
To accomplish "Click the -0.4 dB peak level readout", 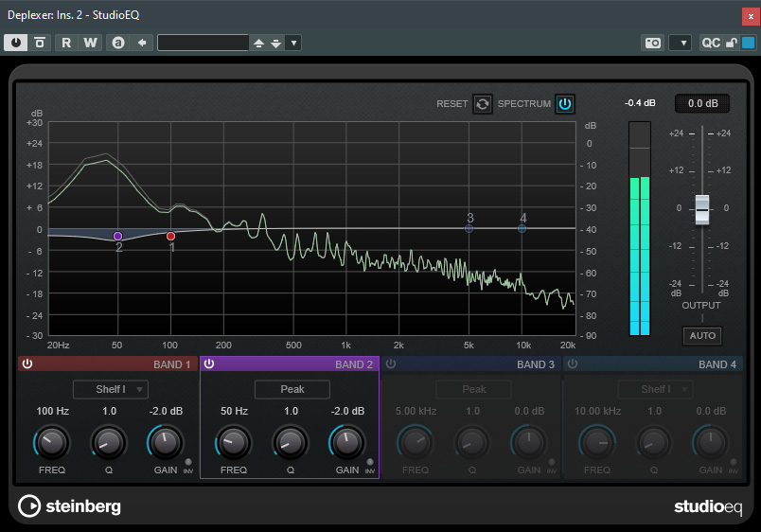I will [x=640, y=103].
